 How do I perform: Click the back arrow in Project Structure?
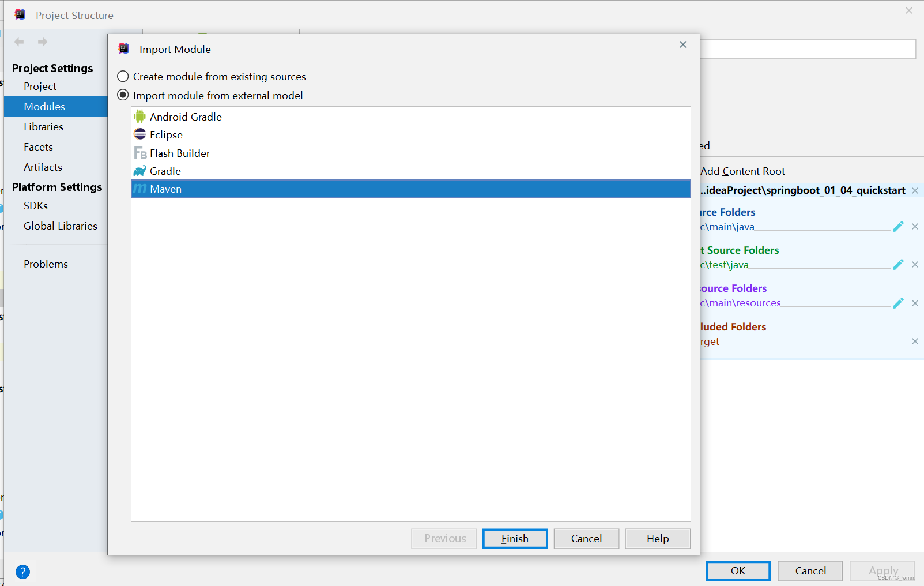point(19,42)
